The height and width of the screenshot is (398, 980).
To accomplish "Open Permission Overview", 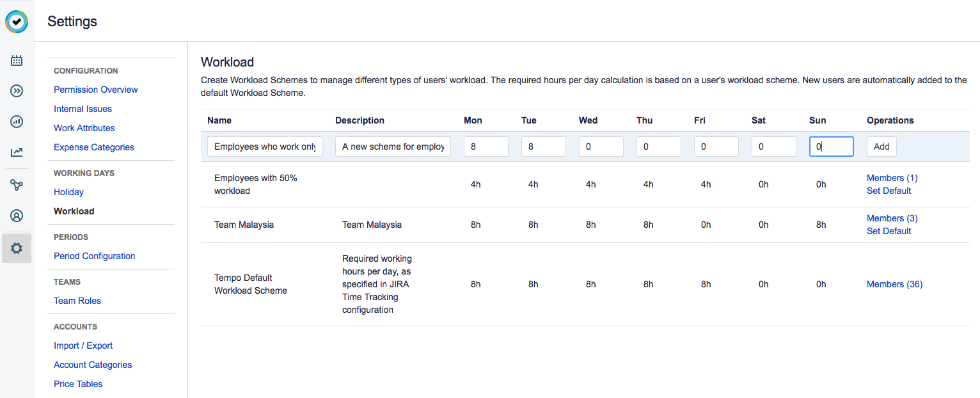I will coord(95,89).
